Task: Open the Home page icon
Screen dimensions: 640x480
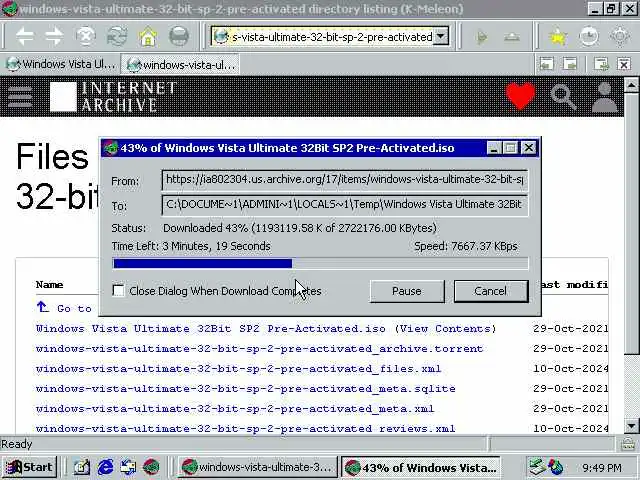Action: click(148, 37)
